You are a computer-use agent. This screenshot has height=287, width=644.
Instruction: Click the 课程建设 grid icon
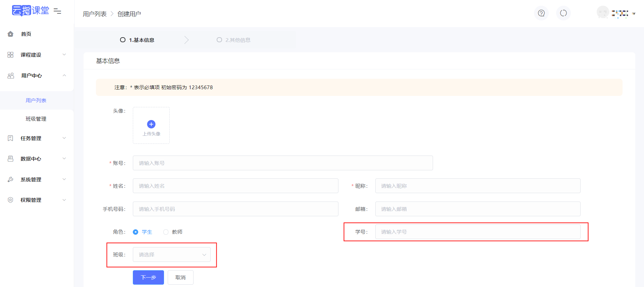(x=10, y=55)
